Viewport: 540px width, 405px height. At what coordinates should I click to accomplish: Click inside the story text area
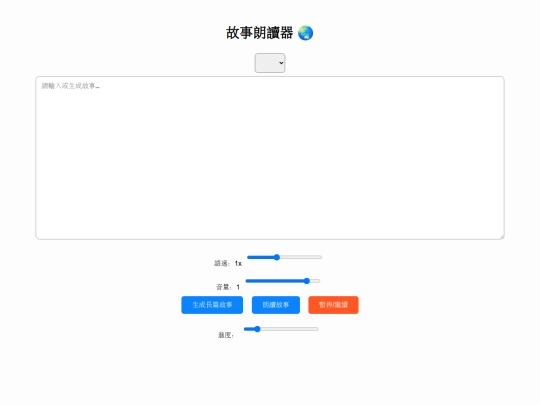tap(270, 158)
